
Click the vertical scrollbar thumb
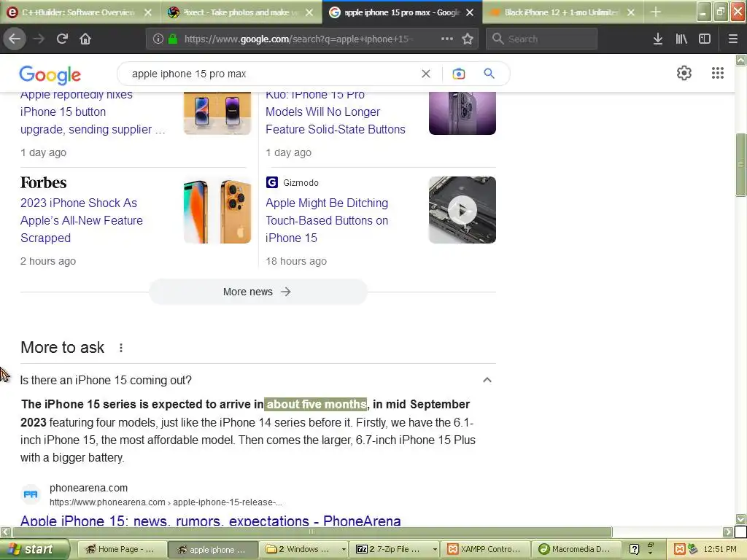tap(741, 164)
